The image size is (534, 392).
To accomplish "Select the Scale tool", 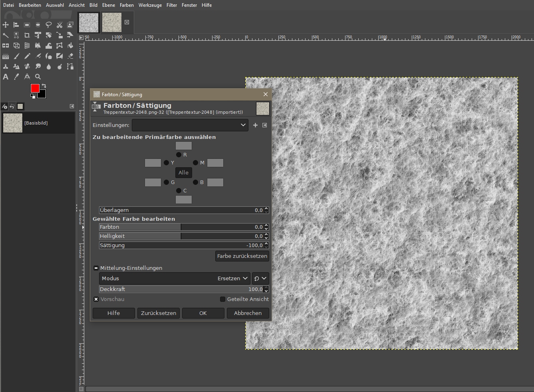I will tap(60, 35).
